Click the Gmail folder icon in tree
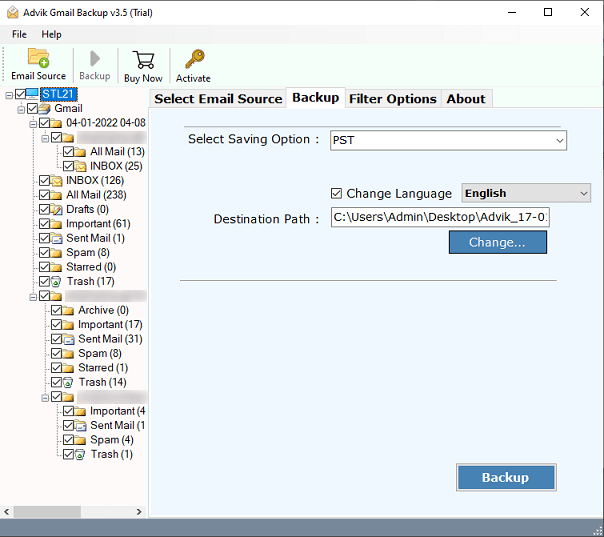 pyautogui.click(x=44, y=109)
